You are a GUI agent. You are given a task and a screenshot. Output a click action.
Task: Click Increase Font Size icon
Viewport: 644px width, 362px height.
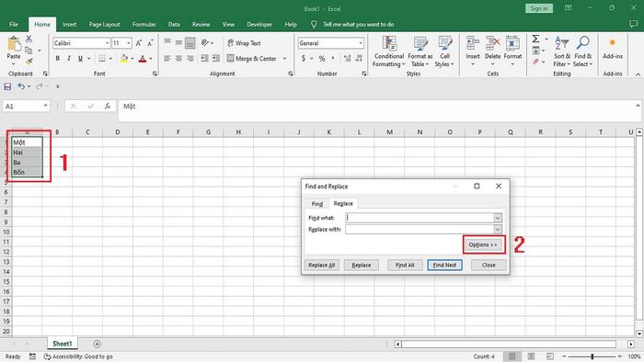[139, 43]
